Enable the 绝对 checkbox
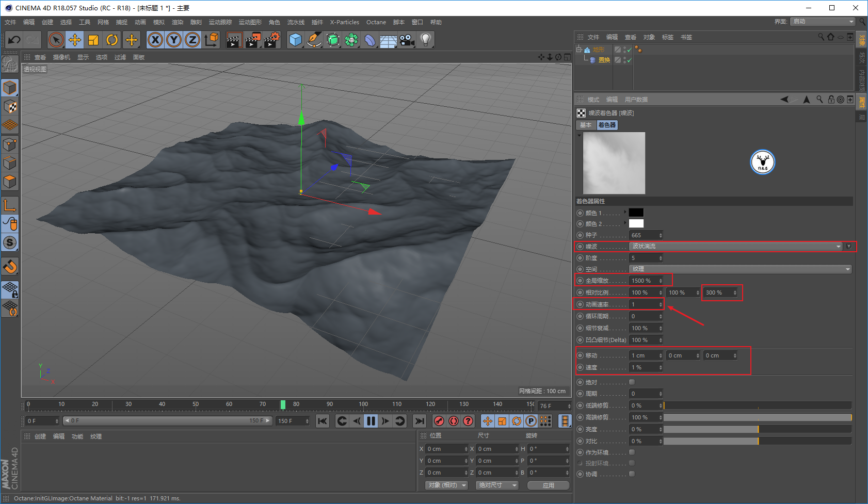Image resolution: width=868 pixels, height=504 pixels. coord(632,382)
